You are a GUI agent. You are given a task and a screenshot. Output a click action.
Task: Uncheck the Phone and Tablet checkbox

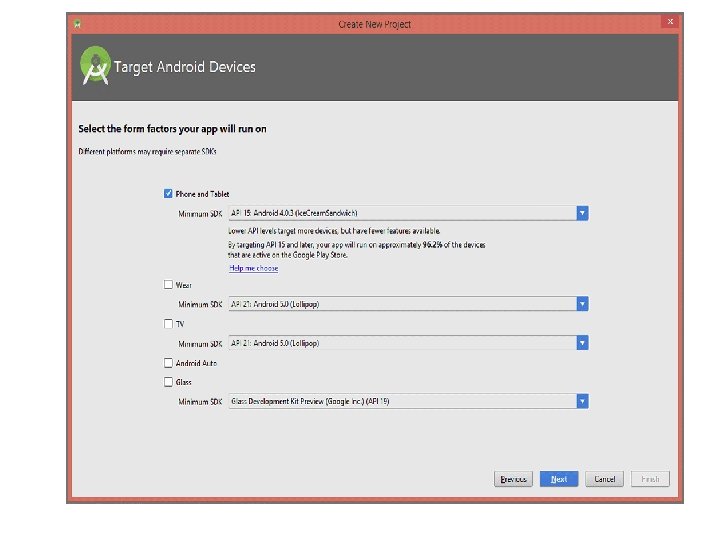[168, 193]
